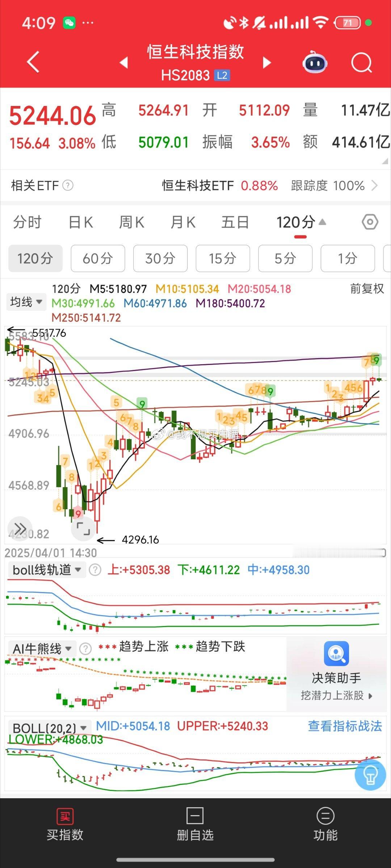Image resolution: width=391 pixels, height=868 pixels.
Task: Switch to 日K chart tab
Action: (81, 222)
